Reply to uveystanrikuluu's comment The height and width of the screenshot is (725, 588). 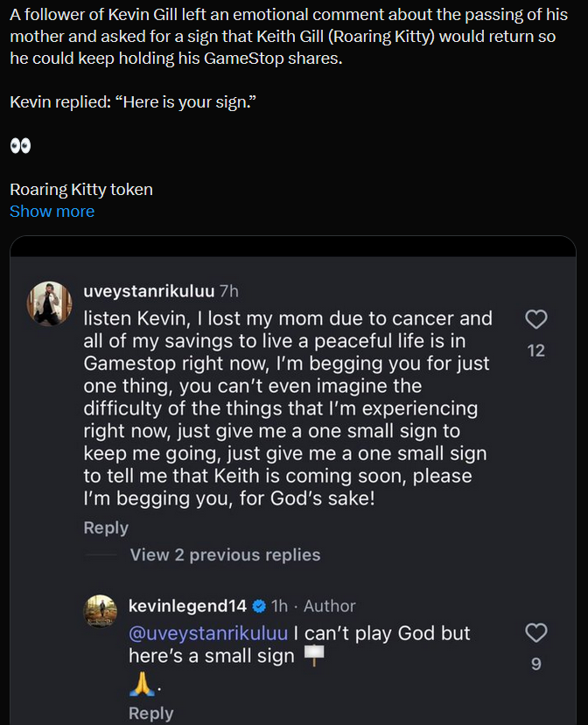pyautogui.click(x=106, y=527)
